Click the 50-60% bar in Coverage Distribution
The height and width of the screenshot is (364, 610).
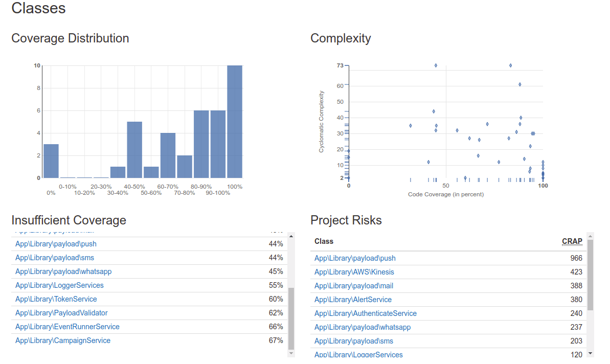coord(151,172)
